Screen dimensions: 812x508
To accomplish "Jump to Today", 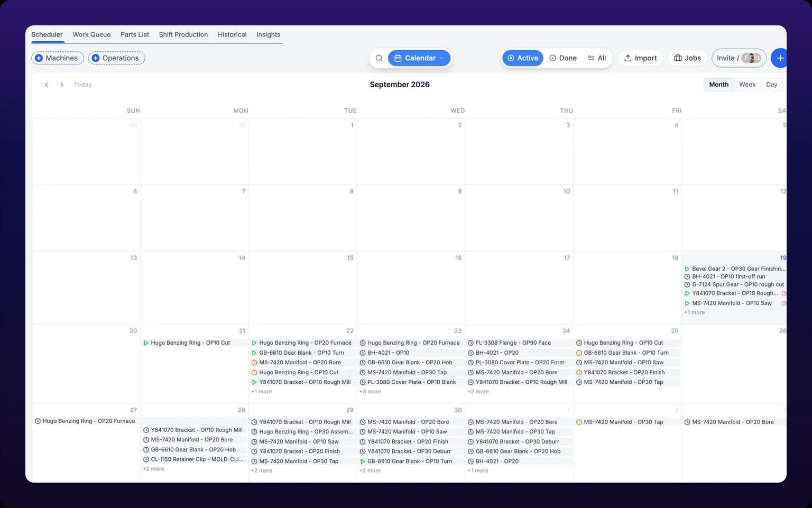I will pyautogui.click(x=82, y=85).
